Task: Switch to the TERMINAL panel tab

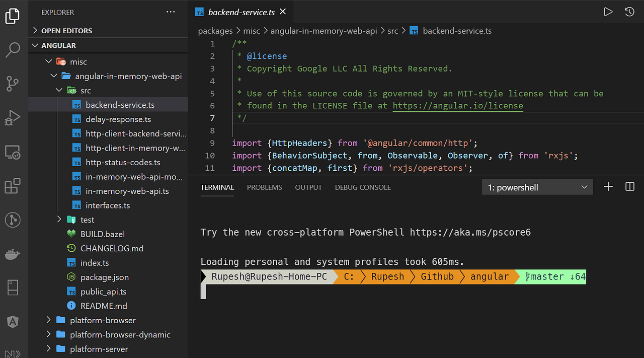Action: click(x=217, y=187)
